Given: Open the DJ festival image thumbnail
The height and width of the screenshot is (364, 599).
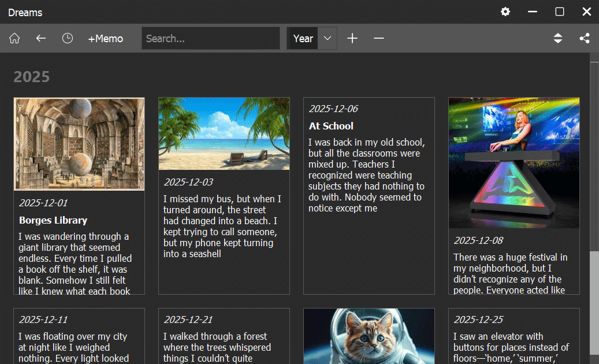Looking at the screenshot, I should (514, 162).
